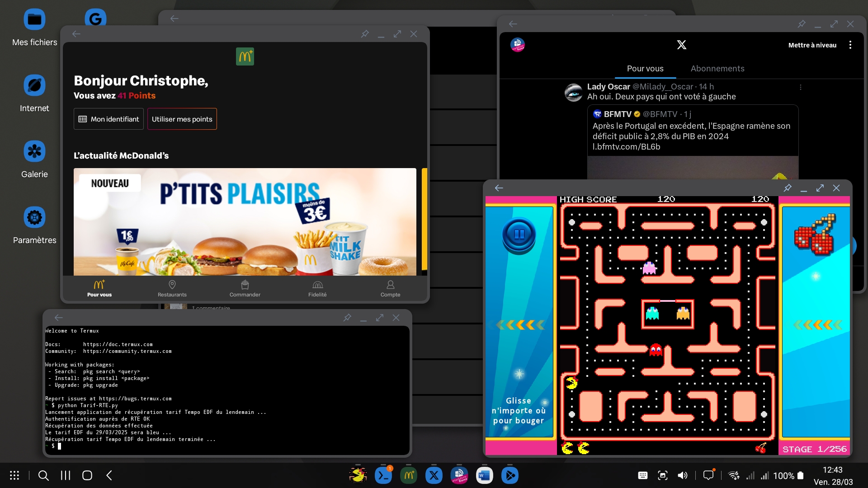
Task: Select Pour vous tab in X
Action: 645,69
